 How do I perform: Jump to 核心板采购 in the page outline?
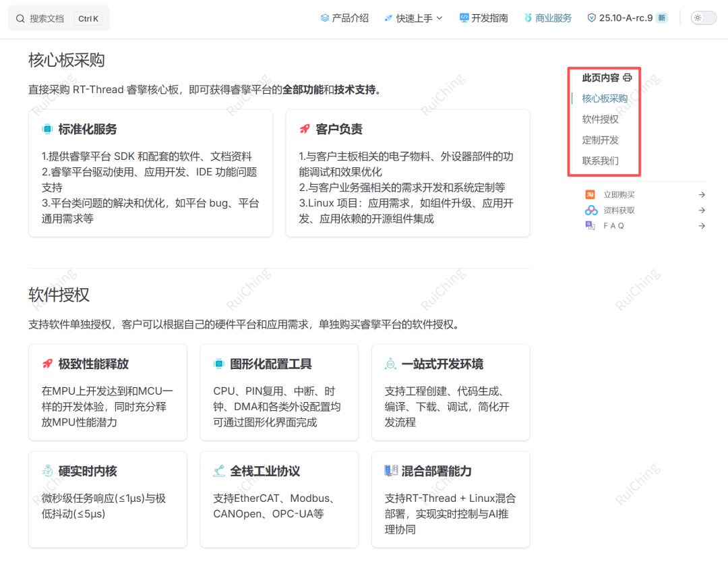point(605,98)
